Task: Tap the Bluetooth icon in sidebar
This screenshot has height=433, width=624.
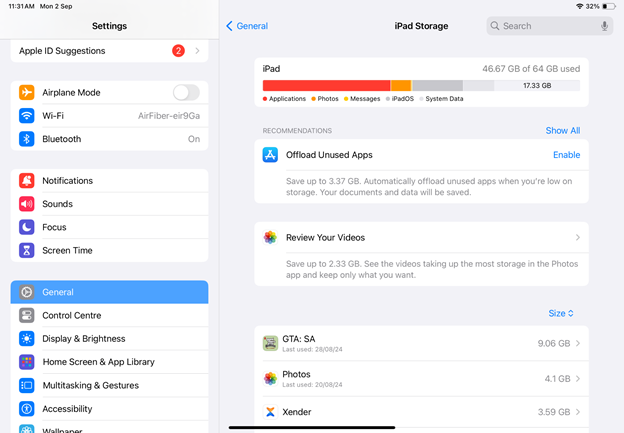Action: [x=27, y=139]
